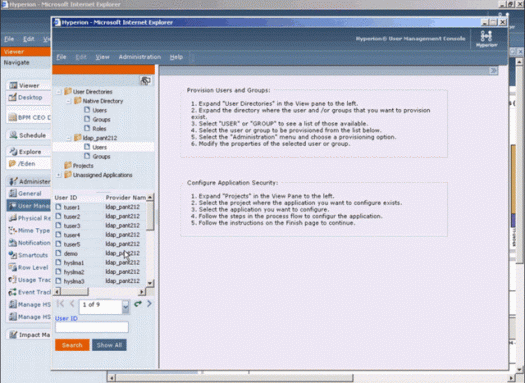Go to next page of user list

[x=149, y=304]
